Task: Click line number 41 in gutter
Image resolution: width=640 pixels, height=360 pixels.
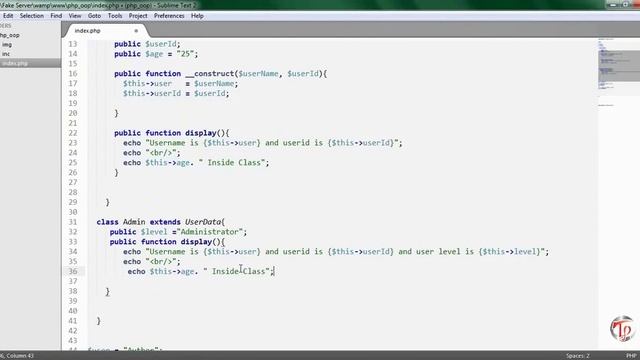Action: click(x=73, y=321)
